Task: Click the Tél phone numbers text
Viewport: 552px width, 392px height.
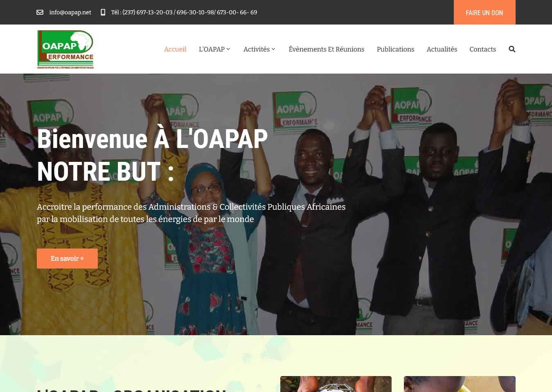Action: pos(184,12)
